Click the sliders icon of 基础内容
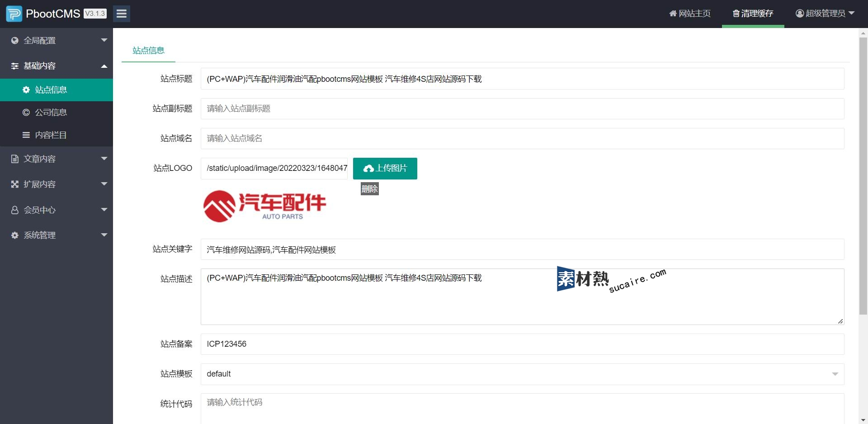 [15, 66]
